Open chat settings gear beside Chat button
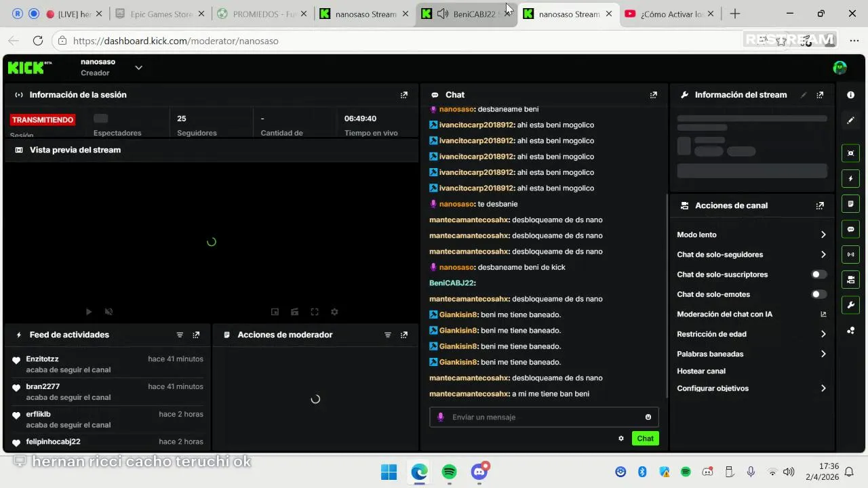 coord(621,439)
